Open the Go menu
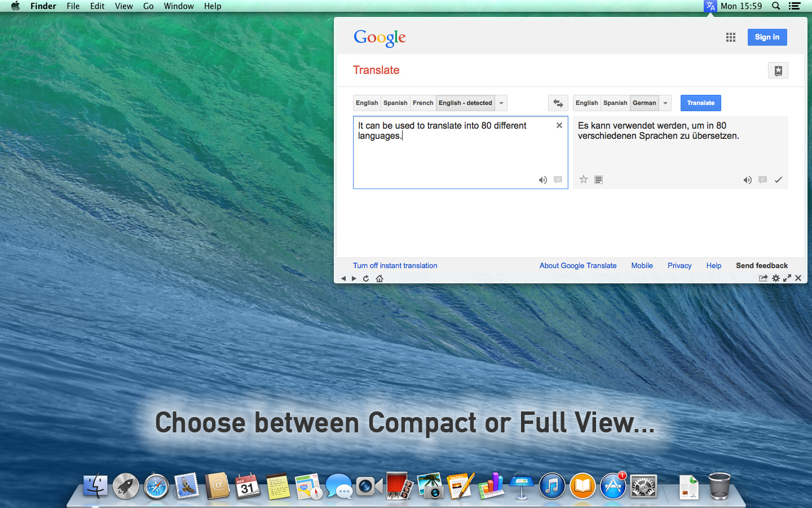 pos(148,6)
